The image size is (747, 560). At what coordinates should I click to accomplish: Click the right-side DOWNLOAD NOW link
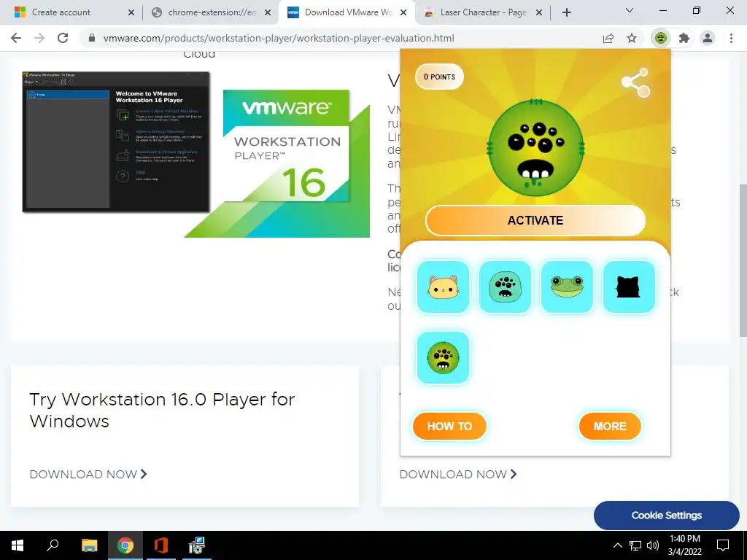coord(458,474)
